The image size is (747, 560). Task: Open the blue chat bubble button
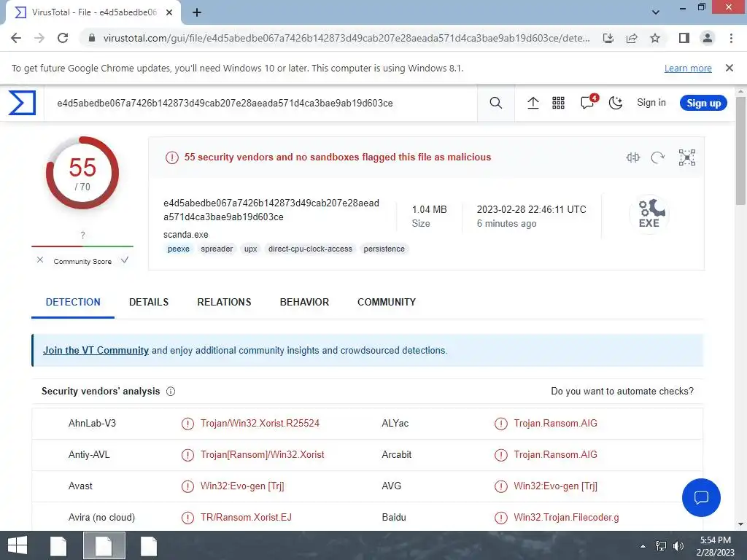pos(701,497)
